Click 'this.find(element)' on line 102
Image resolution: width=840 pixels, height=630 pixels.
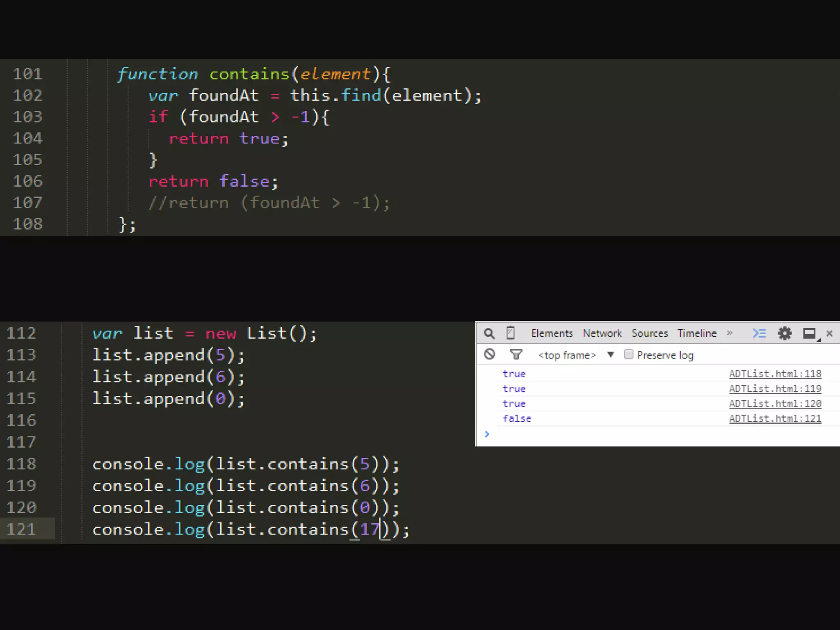point(381,96)
